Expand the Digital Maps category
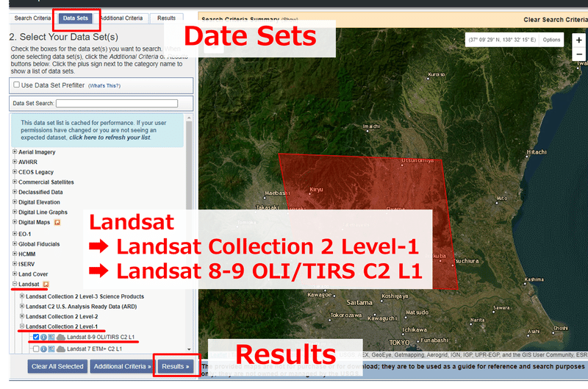588x389 pixels. 15,221
